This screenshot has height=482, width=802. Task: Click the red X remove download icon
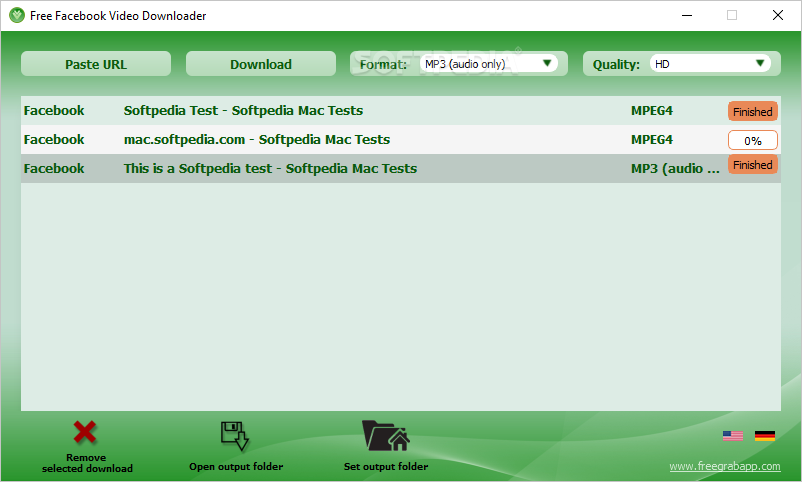point(84,432)
